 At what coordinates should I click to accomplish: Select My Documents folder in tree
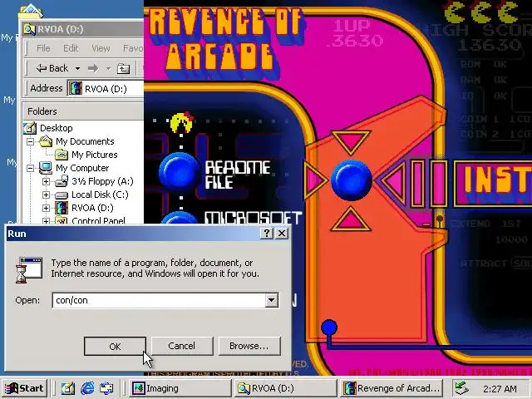(85, 141)
